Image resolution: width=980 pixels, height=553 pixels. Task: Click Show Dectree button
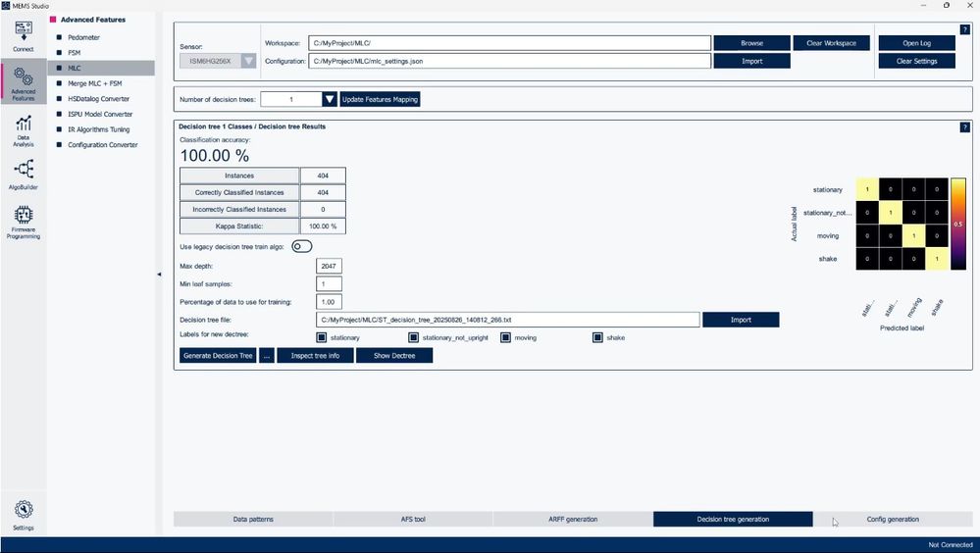tap(394, 356)
